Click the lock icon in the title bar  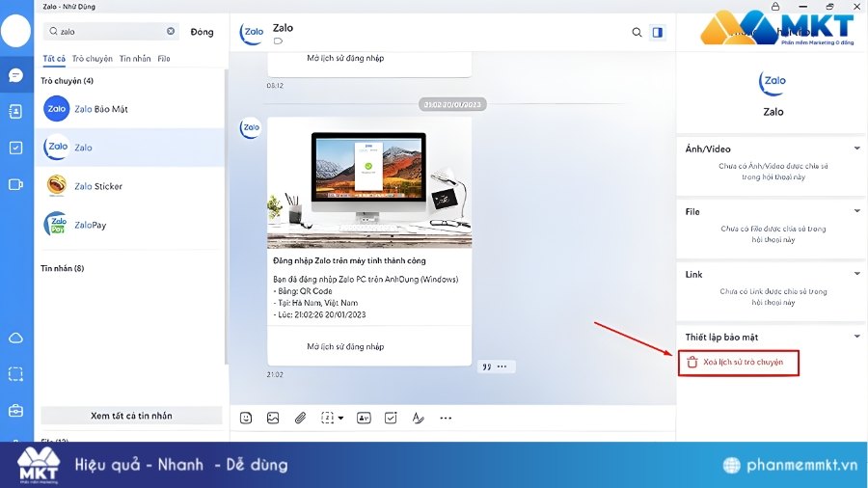pyautogui.click(x=775, y=6)
